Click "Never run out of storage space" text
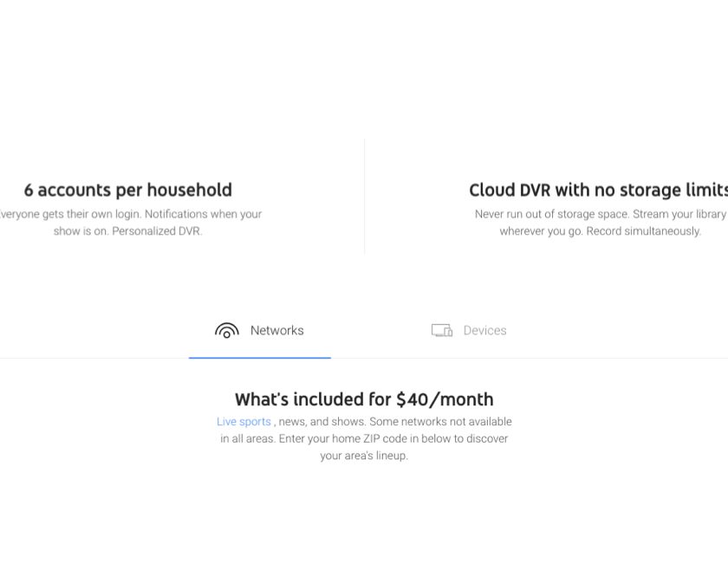Viewport: 728px width, 583px height. click(551, 214)
